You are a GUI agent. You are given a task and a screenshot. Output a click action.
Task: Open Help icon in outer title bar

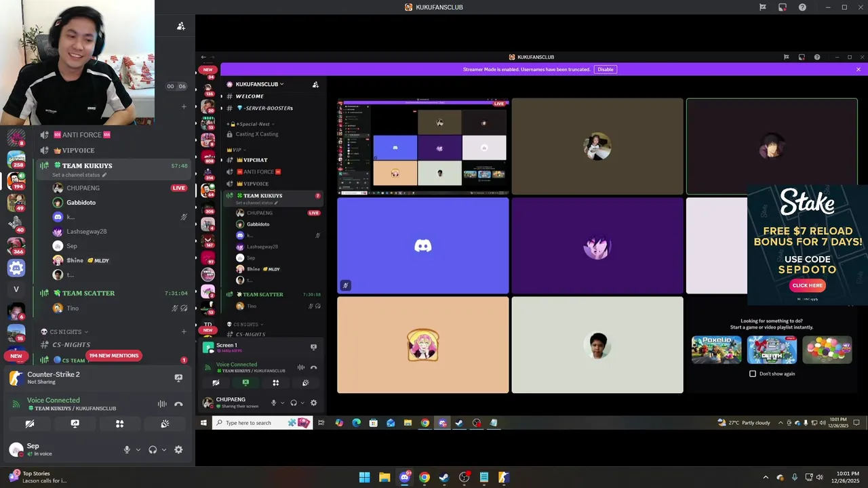tap(802, 7)
